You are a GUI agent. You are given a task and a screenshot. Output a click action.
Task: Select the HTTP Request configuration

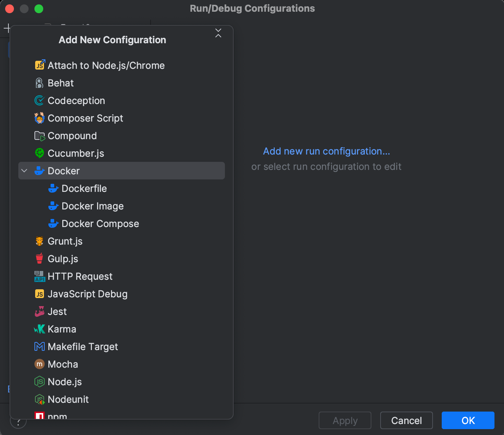[x=80, y=276]
